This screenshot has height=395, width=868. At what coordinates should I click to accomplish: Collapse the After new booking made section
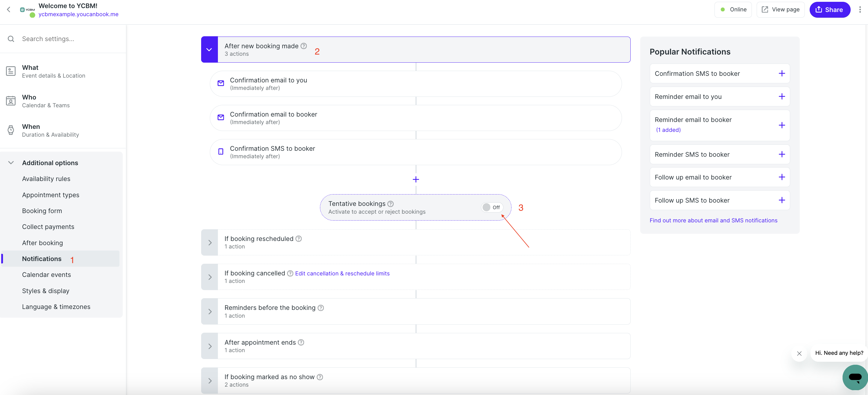tap(209, 49)
